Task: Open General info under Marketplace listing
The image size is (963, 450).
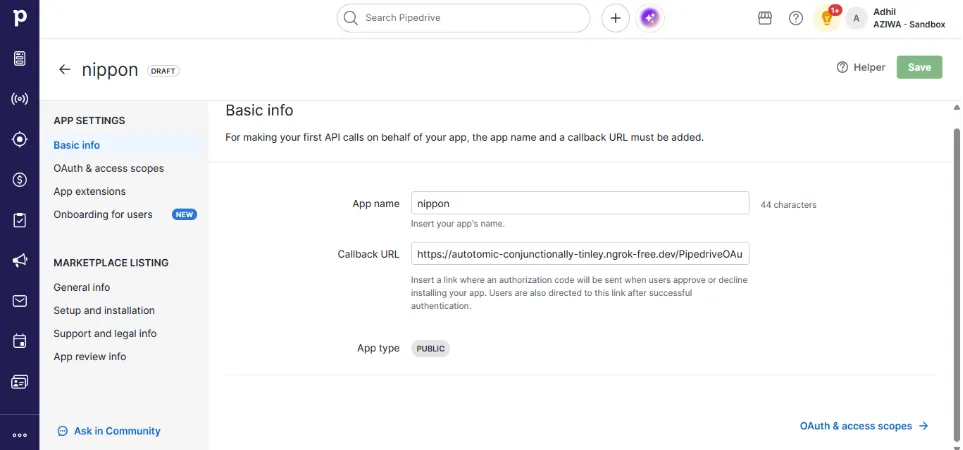Action: tap(82, 287)
